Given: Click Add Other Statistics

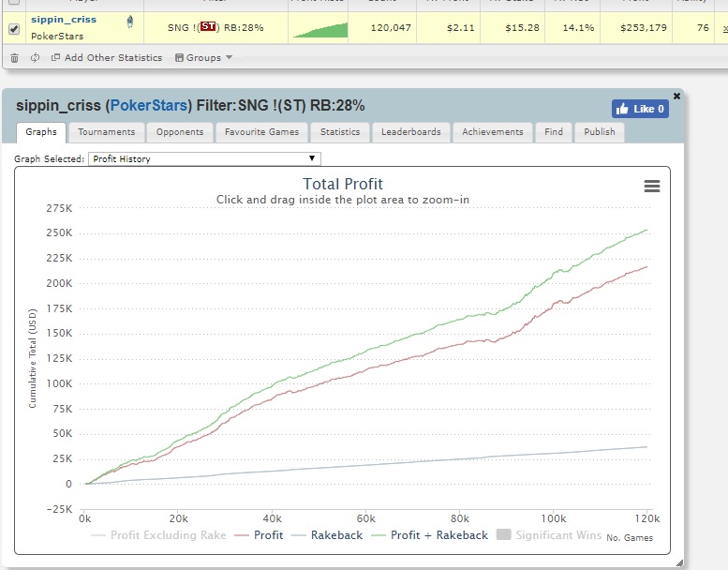Looking at the screenshot, I should pyautogui.click(x=107, y=57).
